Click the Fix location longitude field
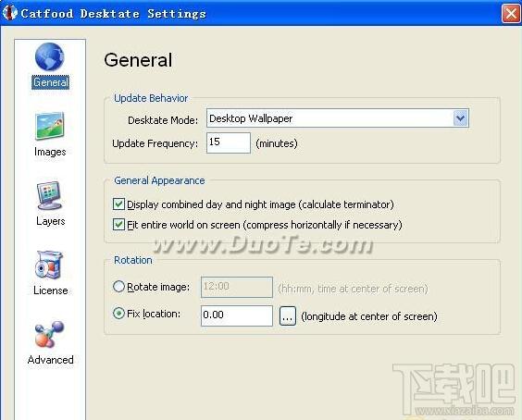The height and width of the screenshot is (420, 522). [237, 315]
